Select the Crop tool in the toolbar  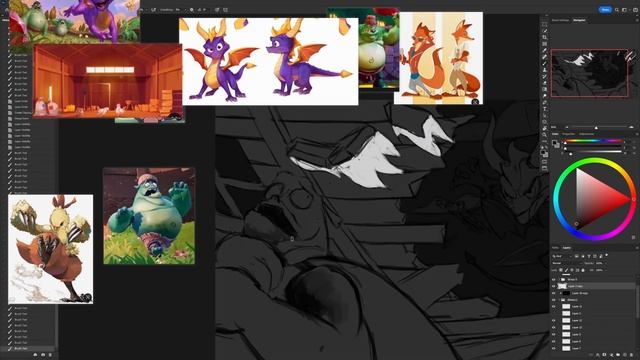coord(544,37)
